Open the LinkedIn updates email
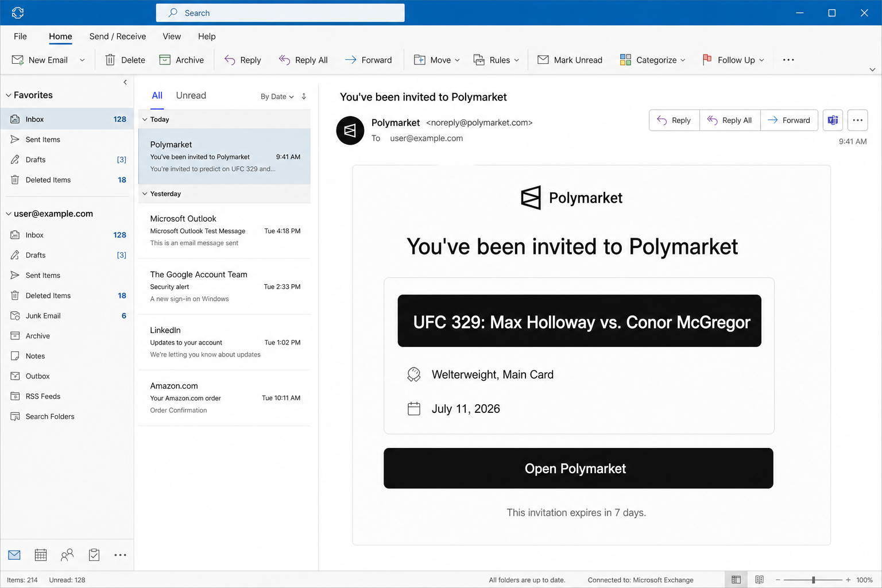Image resolution: width=882 pixels, height=588 pixels. pyautogui.click(x=225, y=342)
